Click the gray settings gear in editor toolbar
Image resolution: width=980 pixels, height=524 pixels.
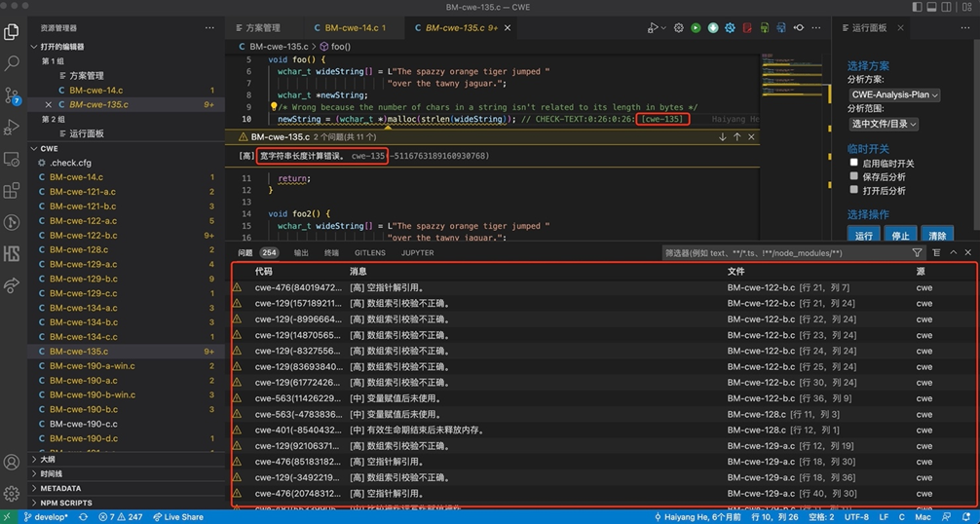pyautogui.click(x=678, y=28)
